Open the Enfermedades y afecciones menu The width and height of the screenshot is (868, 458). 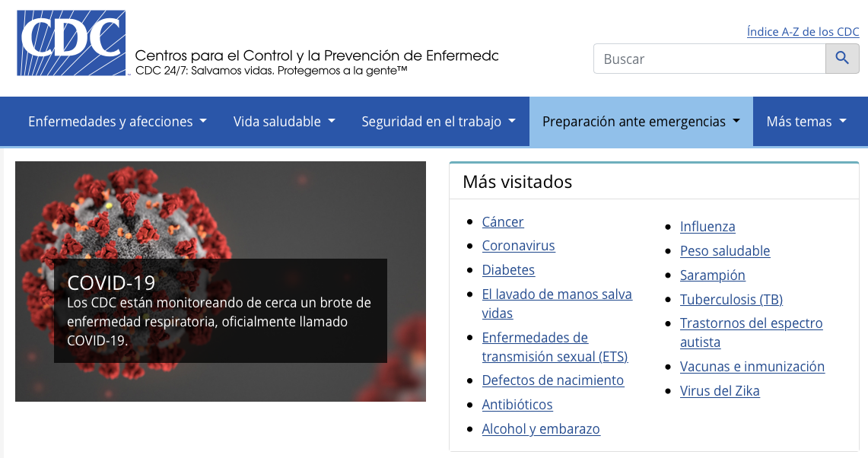pyautogui.click(x=117, y=121)
